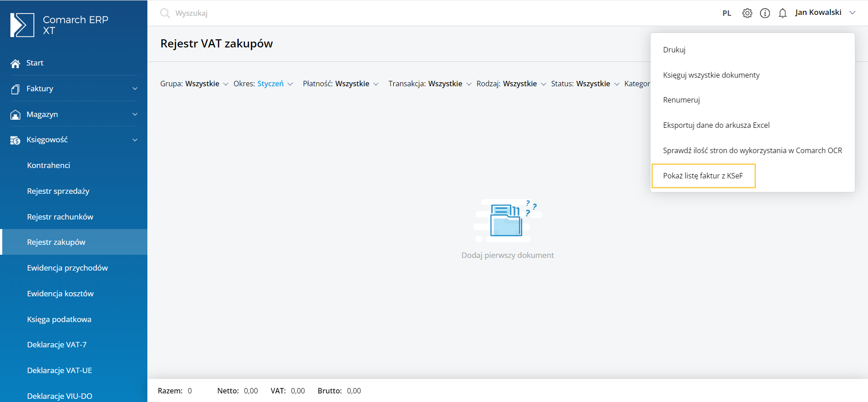Click the info circle icon
This screenshot has width=868, height=402.
click(x=765, y=13)
